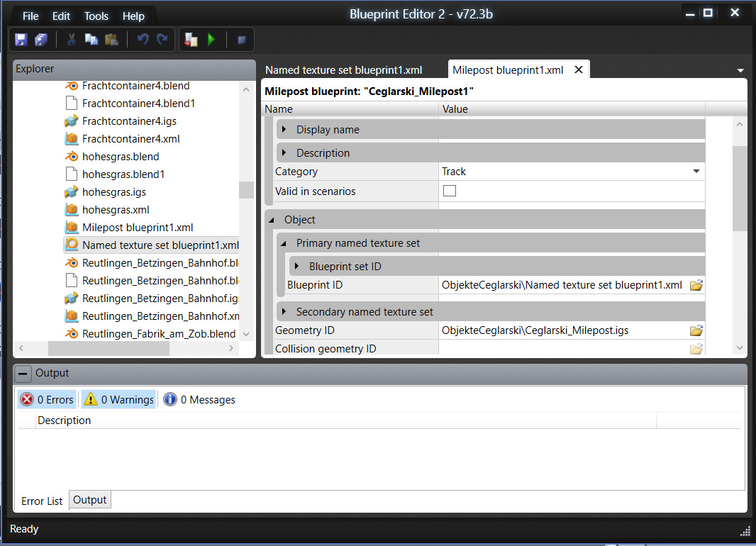The width and height of the screenshot is (756, 546).
Task: Toggle the 0 Errors filter
Action: tap(48, 400)
